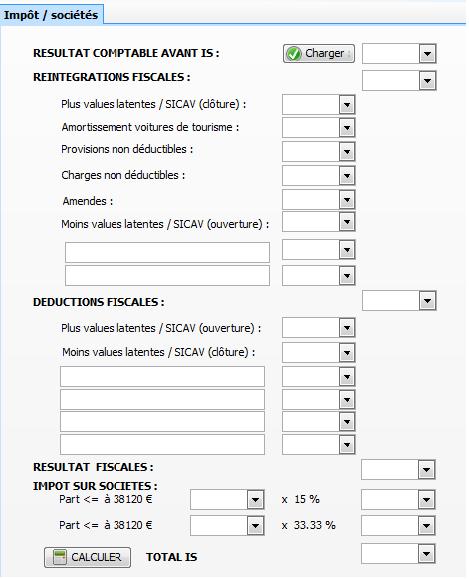Expand the RESULTAT FISCALES dropdown
The image size is (469, 579).
427,470
